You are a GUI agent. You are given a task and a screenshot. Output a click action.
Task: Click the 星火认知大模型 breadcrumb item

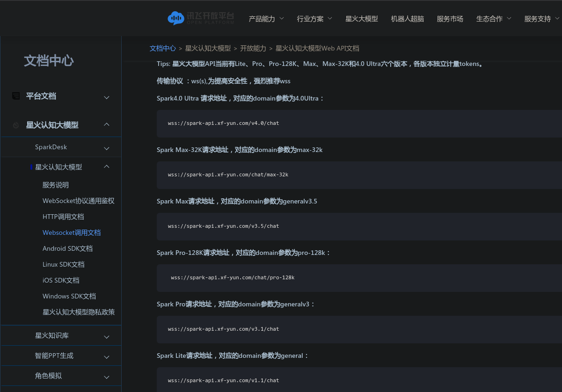click(208, 48)
